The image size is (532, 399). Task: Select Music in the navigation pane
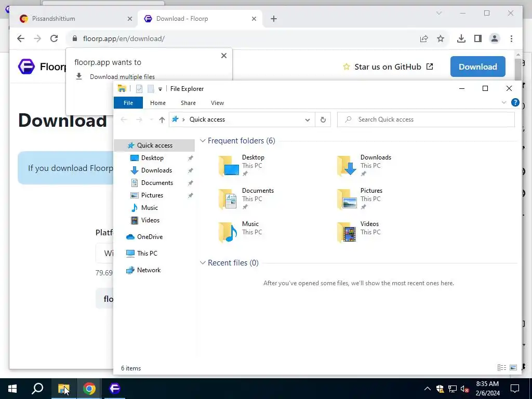149,208
